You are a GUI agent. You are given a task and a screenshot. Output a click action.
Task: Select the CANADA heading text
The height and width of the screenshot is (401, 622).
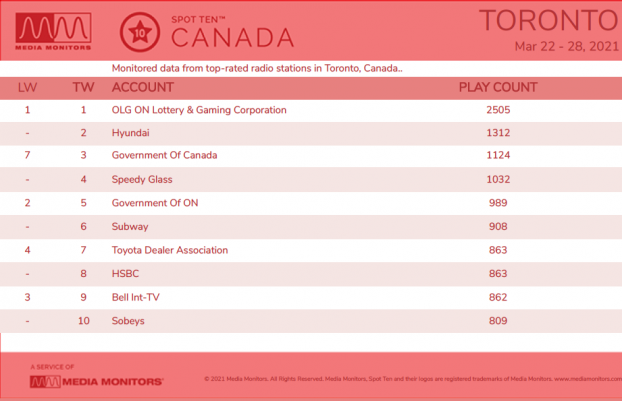point(232,38)
